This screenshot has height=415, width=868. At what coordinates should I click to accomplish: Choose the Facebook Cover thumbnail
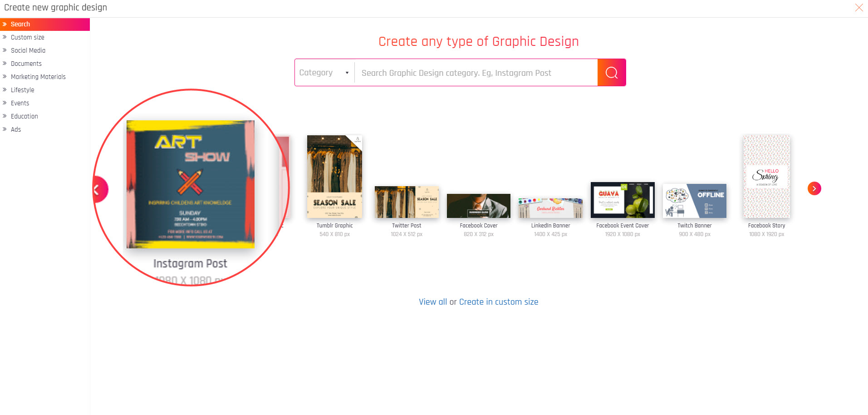coord(479,206)
